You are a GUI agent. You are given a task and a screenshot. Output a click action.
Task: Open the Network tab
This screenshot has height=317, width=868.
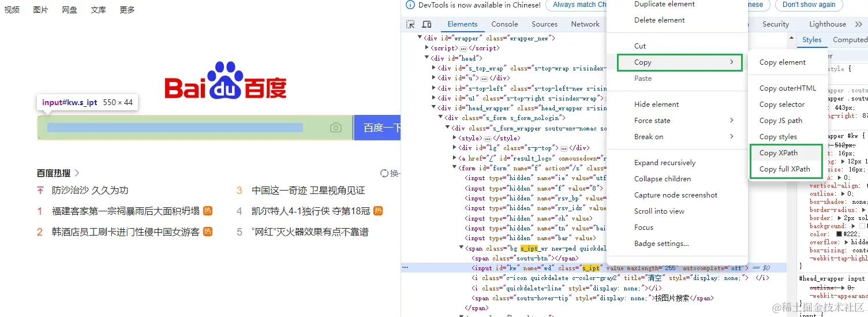coord(585,24)
